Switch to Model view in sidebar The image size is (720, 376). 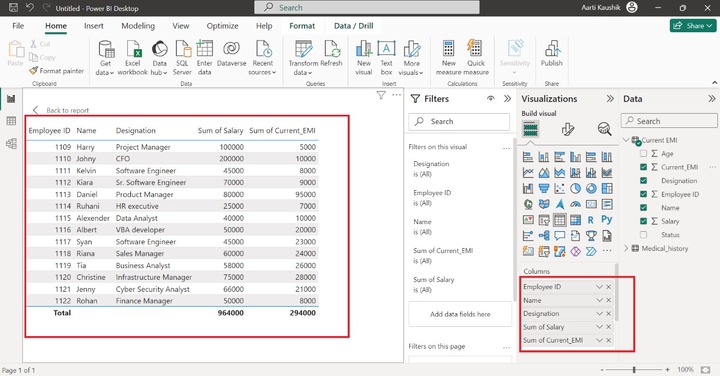pyautogui.click(x=11, y=143)
